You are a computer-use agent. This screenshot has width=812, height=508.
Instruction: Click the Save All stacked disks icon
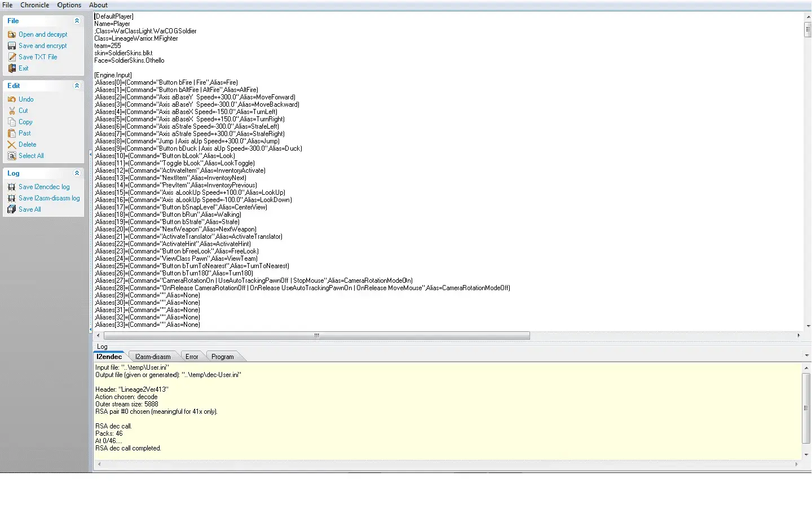12,209
